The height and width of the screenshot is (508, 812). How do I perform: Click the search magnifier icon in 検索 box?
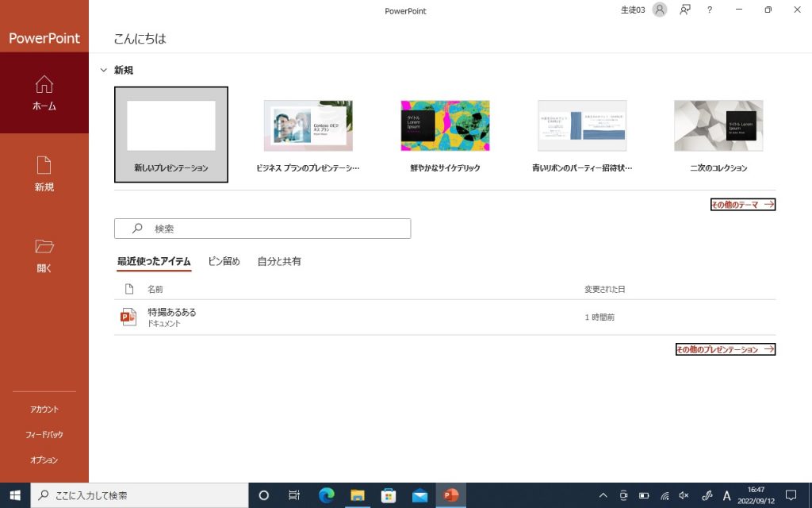pyautogui.click(x=137, y=228)
